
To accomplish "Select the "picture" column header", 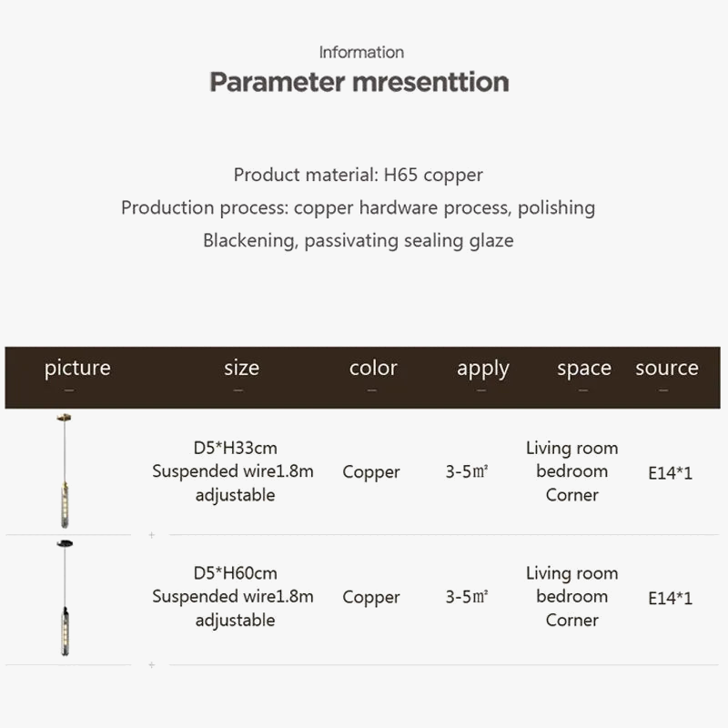I will [77, 369].
